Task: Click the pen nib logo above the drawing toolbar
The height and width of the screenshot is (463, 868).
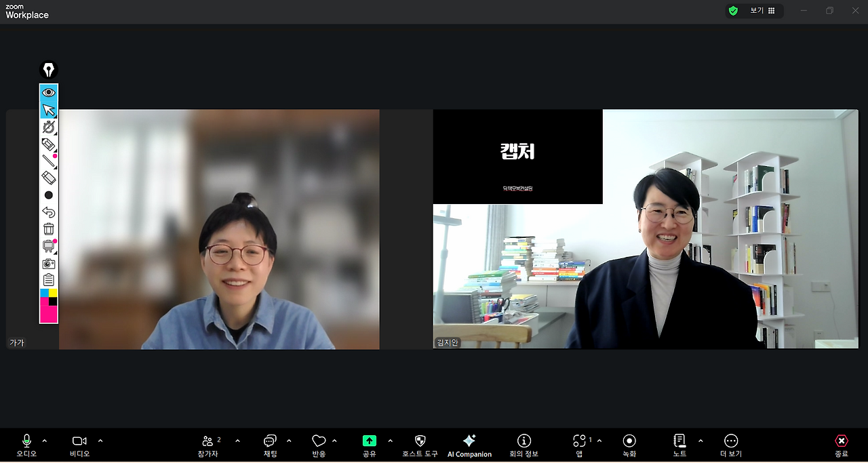Action: pos(49,70)
